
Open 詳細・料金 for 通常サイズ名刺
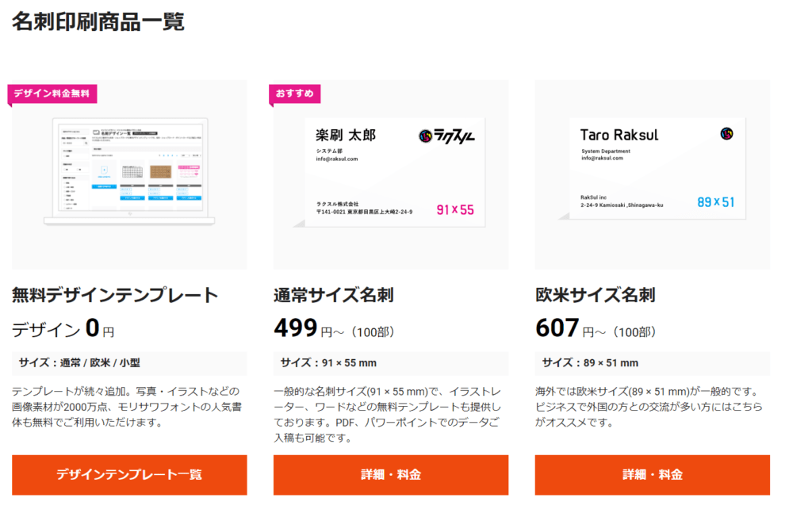point(391,474)
